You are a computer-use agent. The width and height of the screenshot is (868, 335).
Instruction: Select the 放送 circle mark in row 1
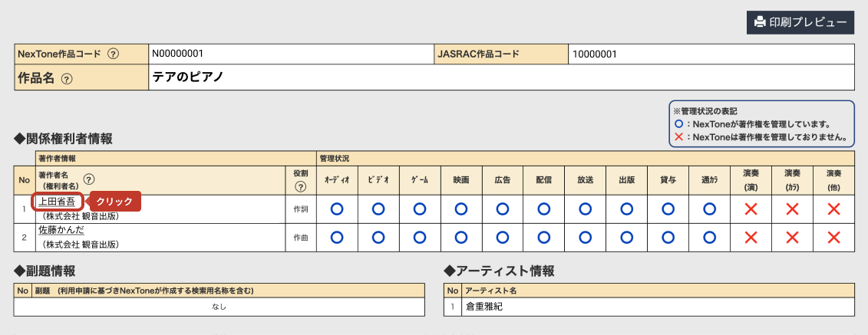[x=585, y=209]
